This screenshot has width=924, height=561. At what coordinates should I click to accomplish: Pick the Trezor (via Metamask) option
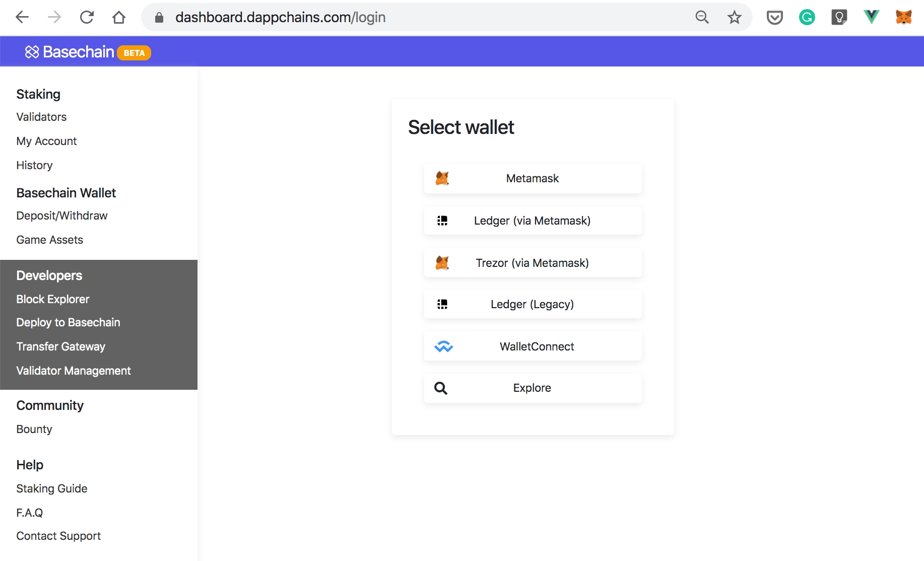point(533,263)
